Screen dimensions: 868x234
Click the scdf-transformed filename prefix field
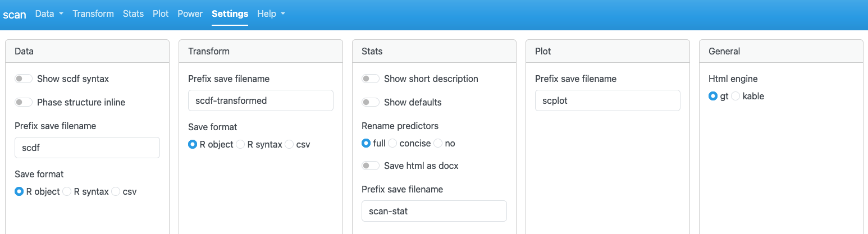261,100
